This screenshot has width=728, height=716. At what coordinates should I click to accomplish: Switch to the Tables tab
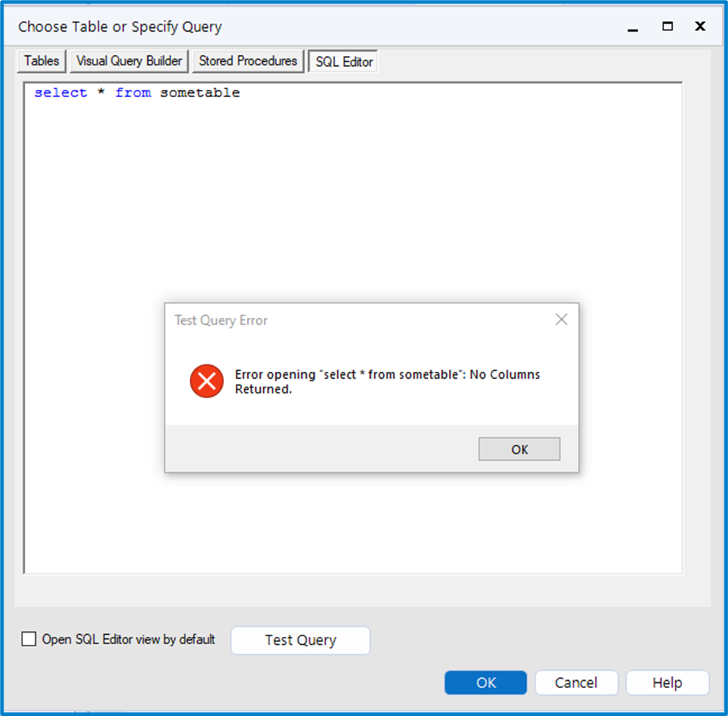pyautogui.click(x=42, y=61)
